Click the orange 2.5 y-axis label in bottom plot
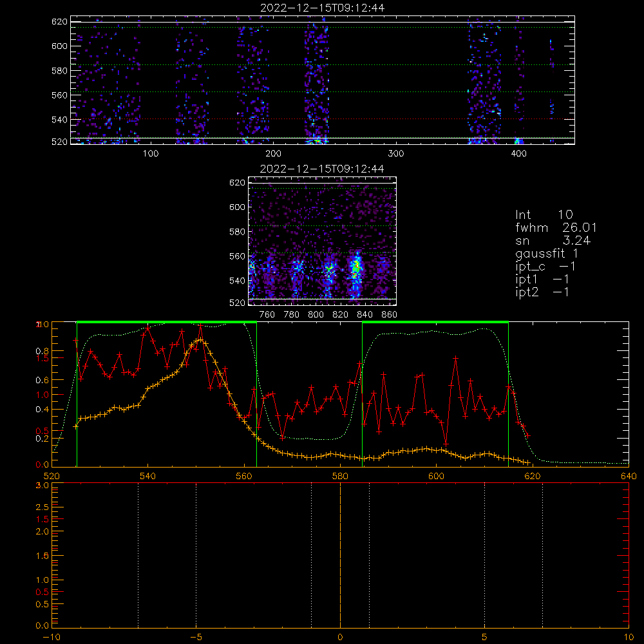This screenshot has width=644, height=644. tap(43, 507)
